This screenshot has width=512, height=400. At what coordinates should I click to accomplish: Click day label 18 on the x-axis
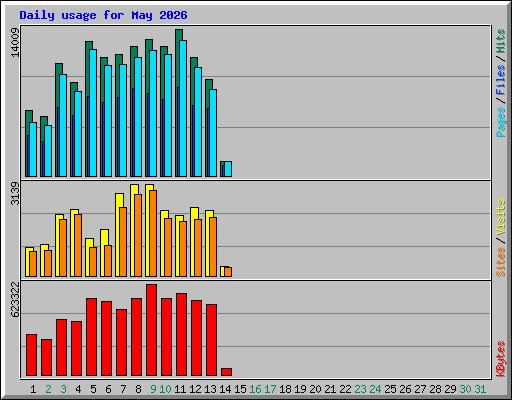point(285,389)
